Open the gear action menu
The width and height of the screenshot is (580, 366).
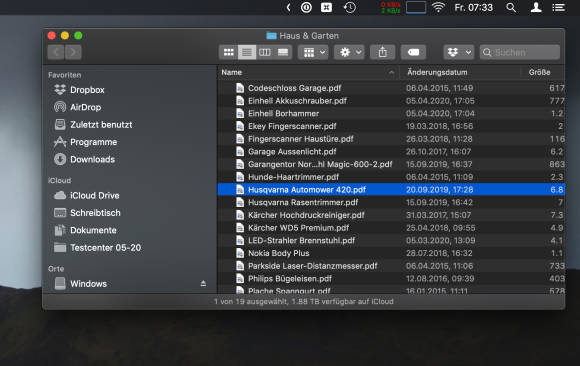pos(349,52)
